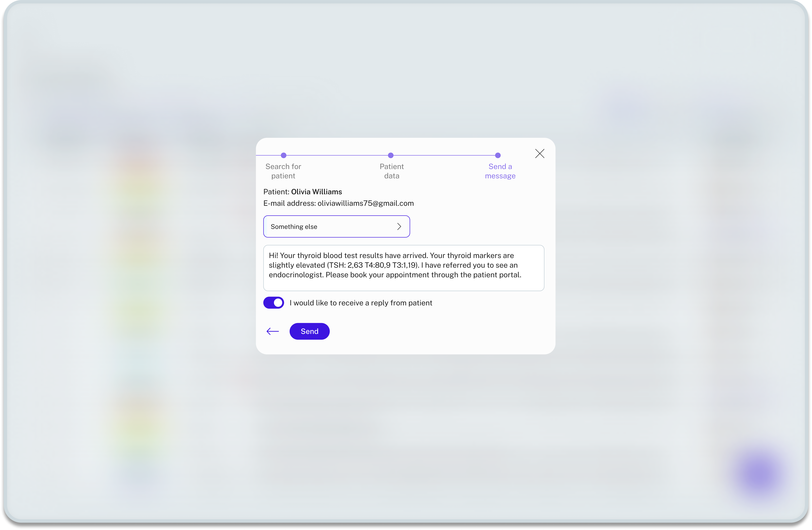This screenshot has height=530, width=812.
Task: Return to the Patient data step label
Action: coord(392,171)
